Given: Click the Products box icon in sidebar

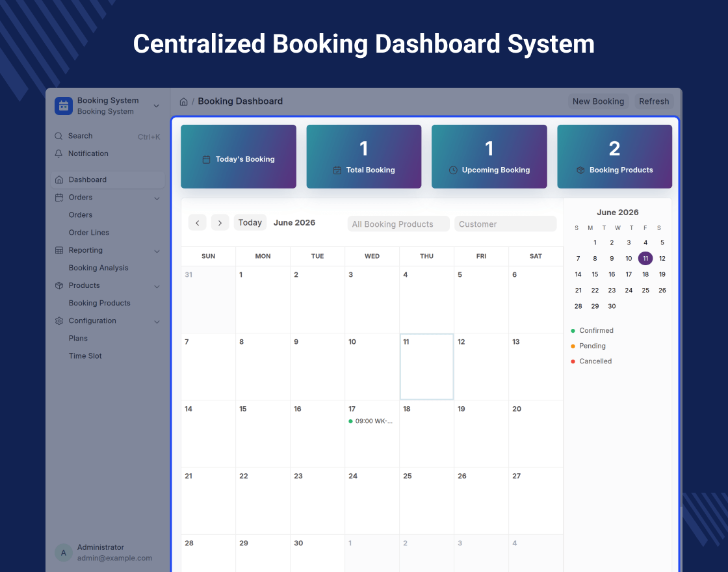Looking at the screenshot, I should [x=59, y=285].
